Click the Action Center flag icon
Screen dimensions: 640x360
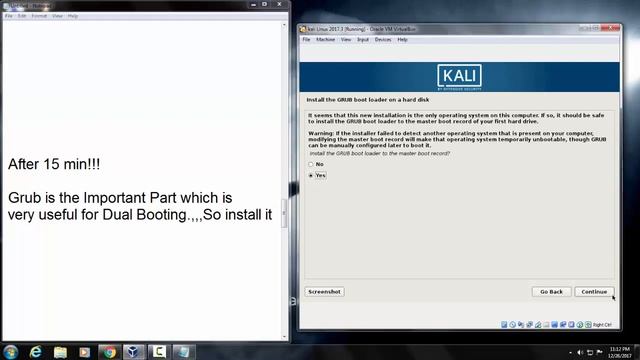pyautogui.click(x=600, y=352)
